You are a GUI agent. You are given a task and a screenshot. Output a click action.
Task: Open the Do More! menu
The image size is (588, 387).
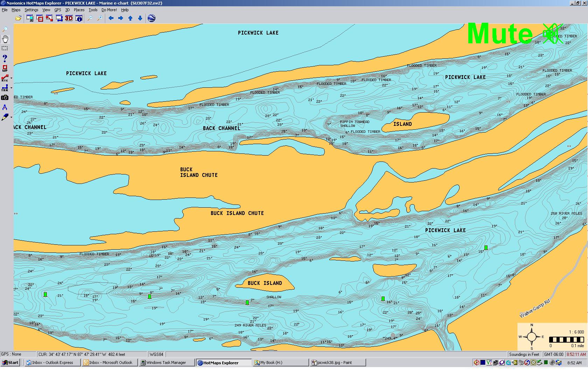tap(109, 10)
